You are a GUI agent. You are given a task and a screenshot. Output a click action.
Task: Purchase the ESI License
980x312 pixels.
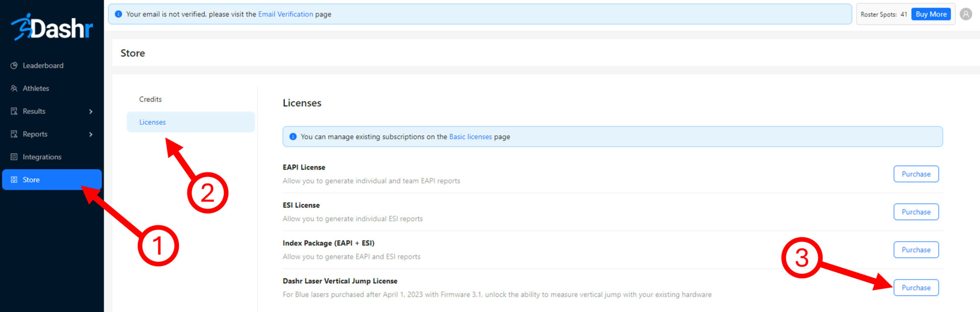tap(915, 212)
